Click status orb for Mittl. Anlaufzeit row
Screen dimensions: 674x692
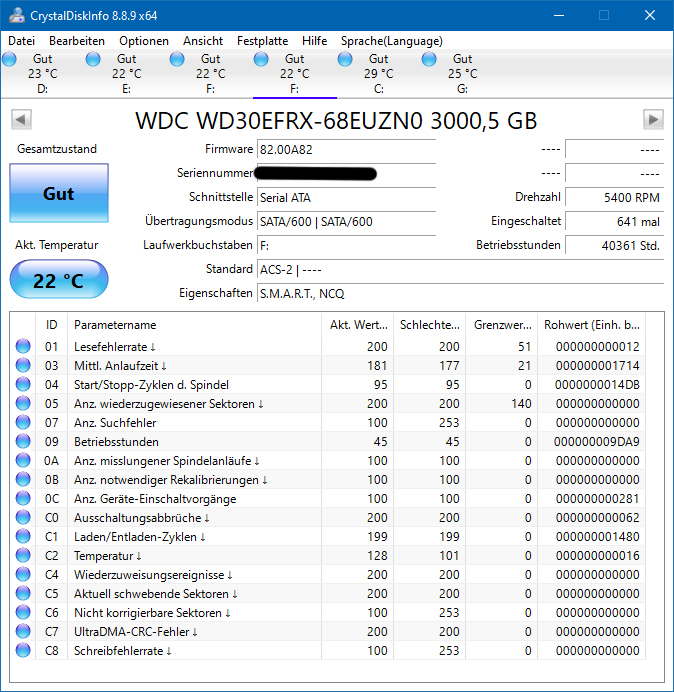point(23,365)
